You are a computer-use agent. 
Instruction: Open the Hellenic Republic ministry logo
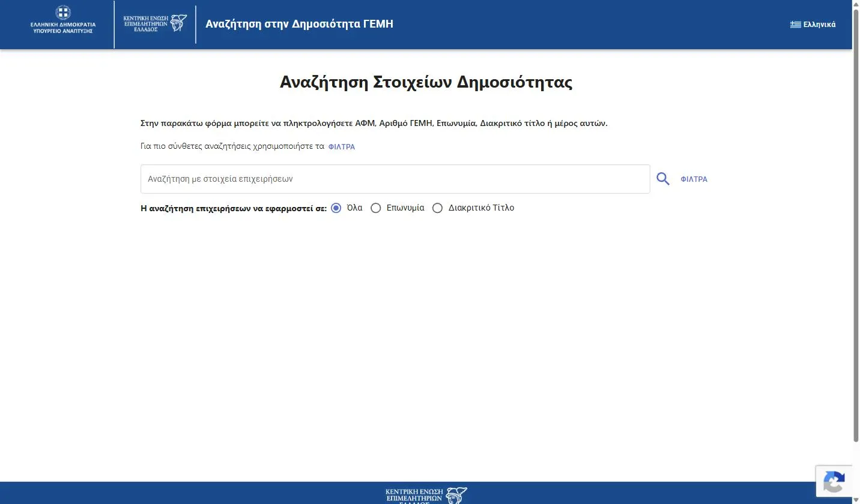tap(63, 20)
